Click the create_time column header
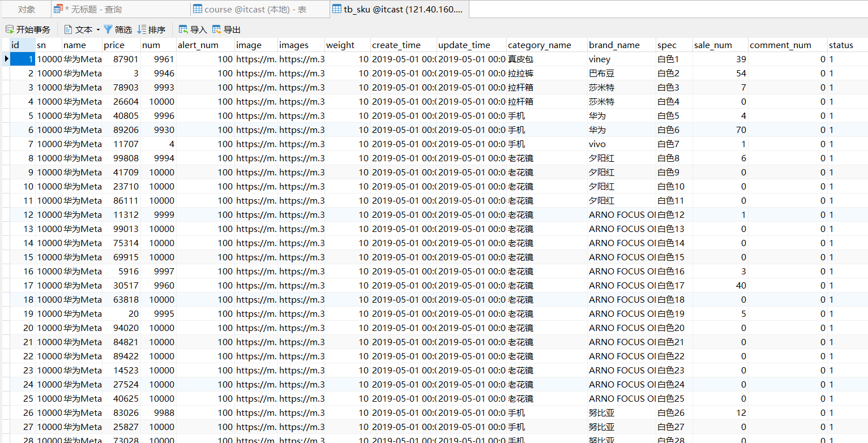This screenshot has height=443, width=868. click(x=404, y=45)
